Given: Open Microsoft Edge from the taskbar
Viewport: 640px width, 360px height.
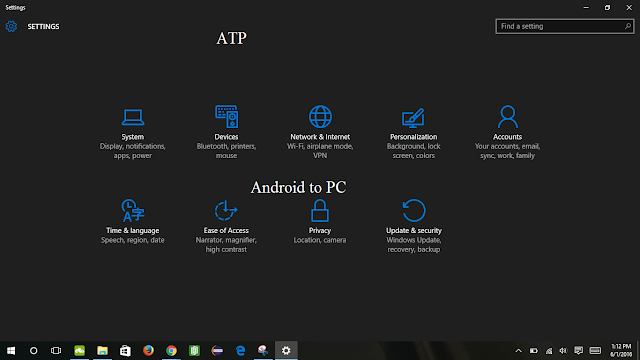Looking at the screenshot, I should (240, 351).
